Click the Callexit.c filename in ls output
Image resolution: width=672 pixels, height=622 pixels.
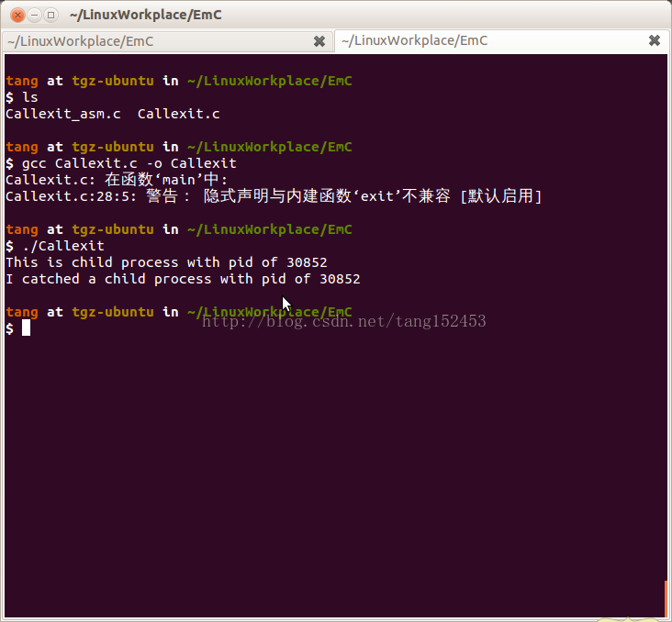[178, 114]
